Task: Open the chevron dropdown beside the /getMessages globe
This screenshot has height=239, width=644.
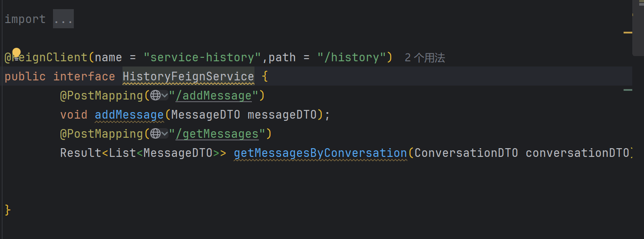Action: (x=165, y=134)
